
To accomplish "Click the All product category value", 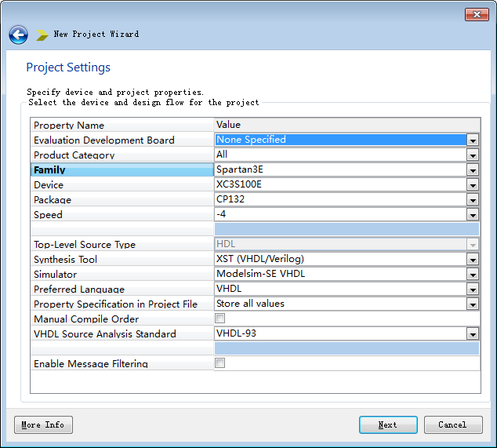I will pyautogui.click(x=341, y=155).
